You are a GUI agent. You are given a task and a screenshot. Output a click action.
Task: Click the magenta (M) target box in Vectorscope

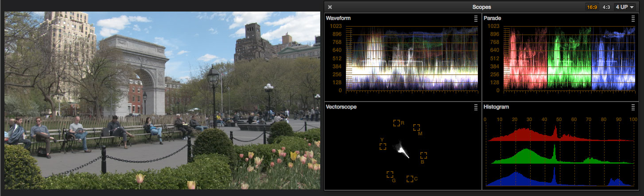click(416, 128)
